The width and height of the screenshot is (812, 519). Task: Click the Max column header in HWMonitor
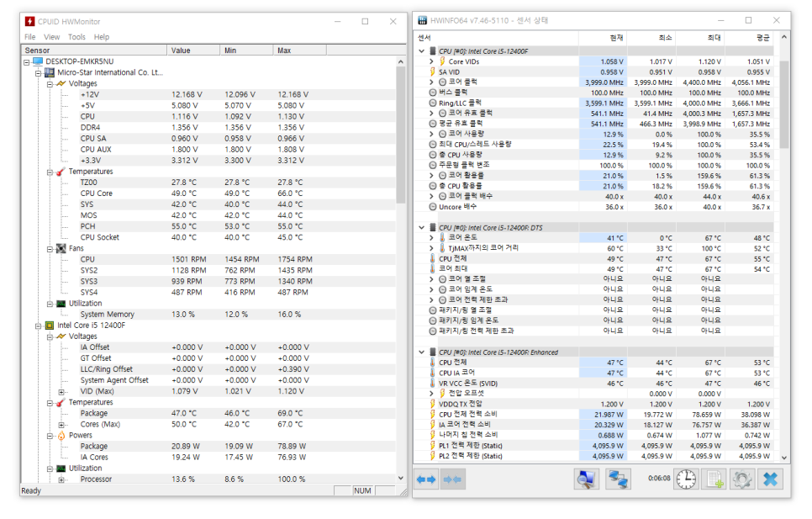[x=299, y=50]
